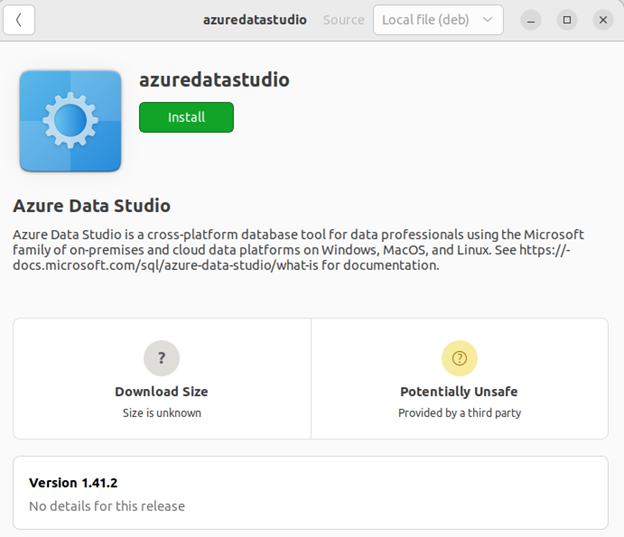
Task: Maximize the software window
Action: tap(567, 20)
